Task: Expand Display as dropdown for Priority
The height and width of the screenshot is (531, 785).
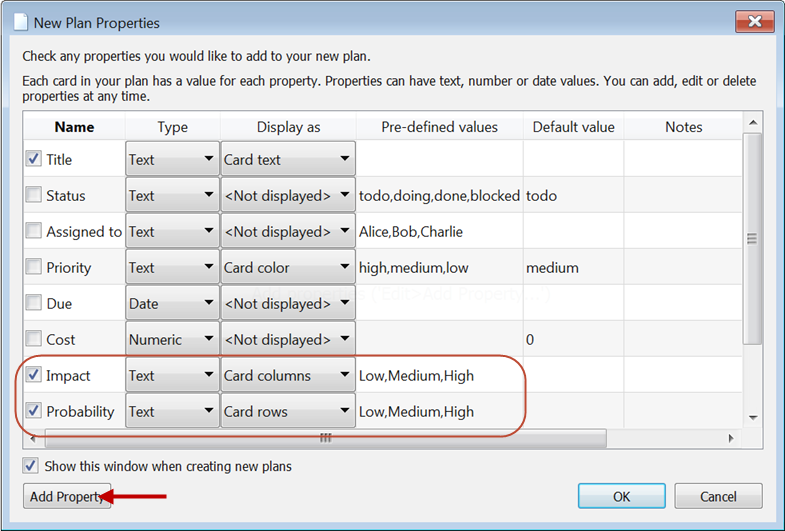Action: pos(288,267)
